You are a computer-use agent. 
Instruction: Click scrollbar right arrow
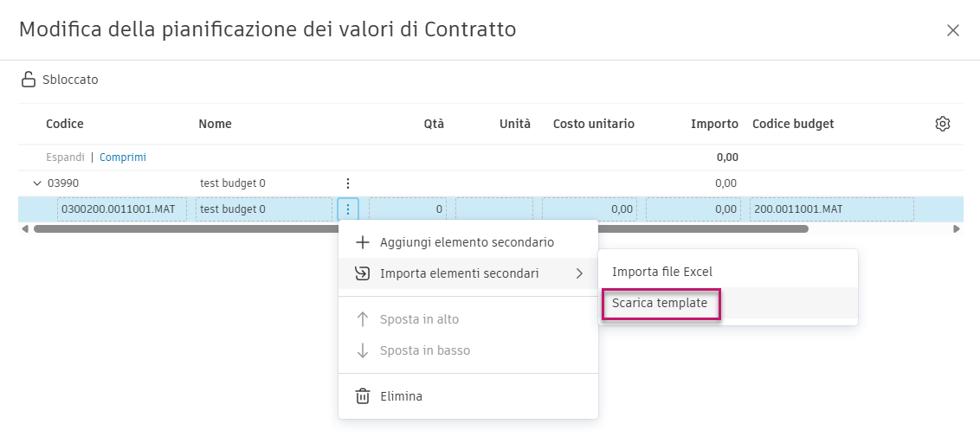(x=957, y=229)
